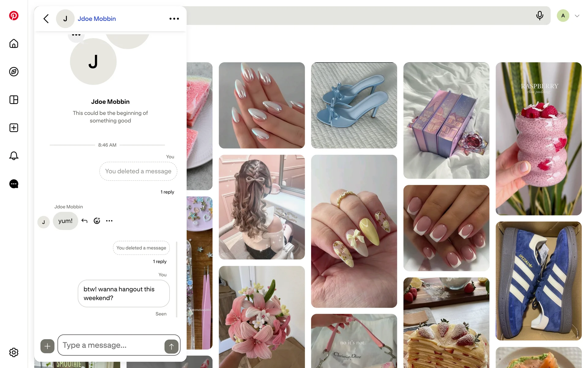This screenshot has height=368, width=588.
Task: Open the Explore compass icon
Action: pos(14,72)
